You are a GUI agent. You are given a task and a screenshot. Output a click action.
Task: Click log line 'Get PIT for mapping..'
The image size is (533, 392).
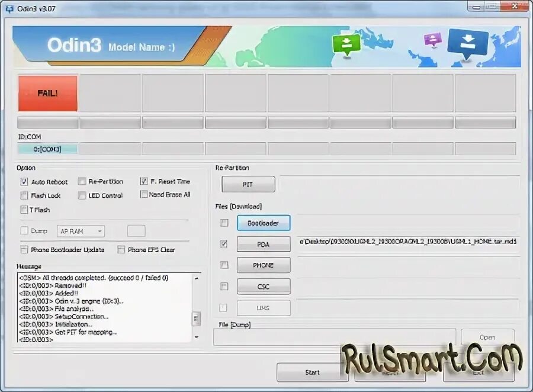pyautogui.click(x=68, y=332)
